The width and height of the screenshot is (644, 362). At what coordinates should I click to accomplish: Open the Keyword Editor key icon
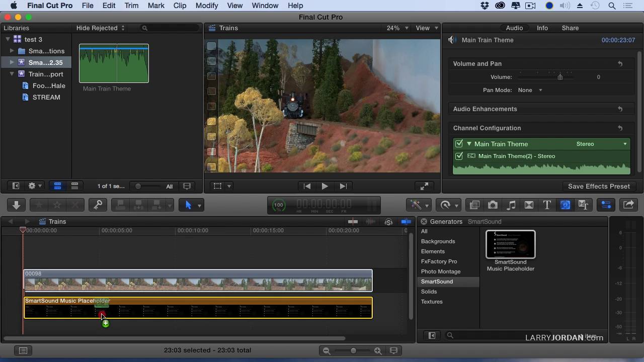(x=98, y=205)
